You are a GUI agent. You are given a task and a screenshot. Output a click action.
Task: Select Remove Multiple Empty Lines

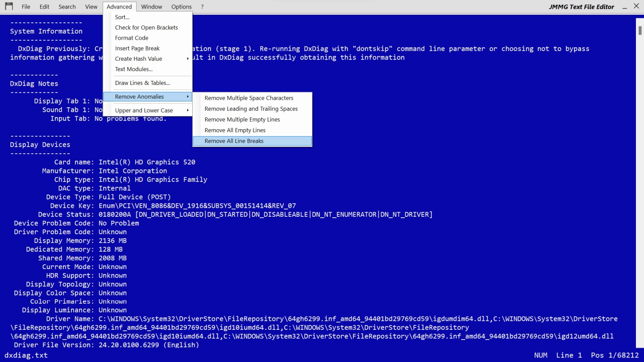point(242,119)
